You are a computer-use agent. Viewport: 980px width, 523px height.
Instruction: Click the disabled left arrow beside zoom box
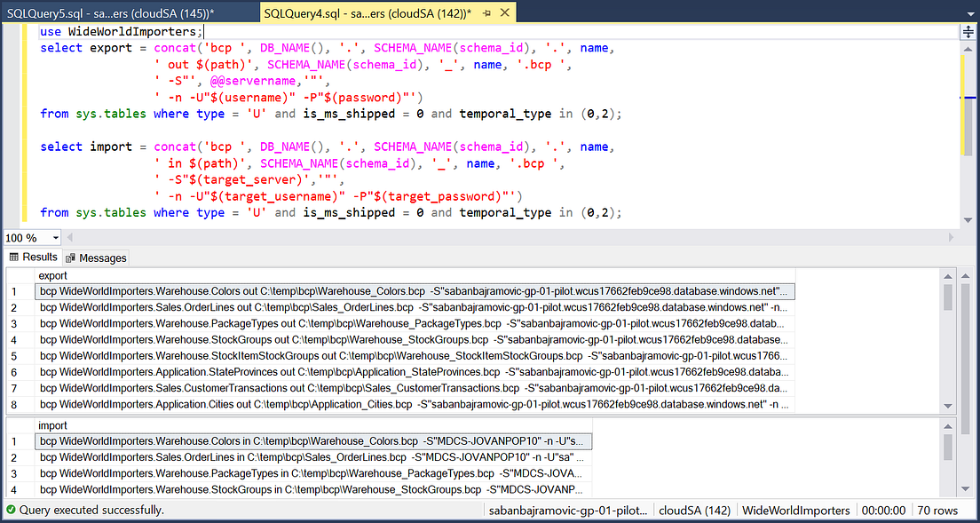pyautogui.click(x=68, y=238)
